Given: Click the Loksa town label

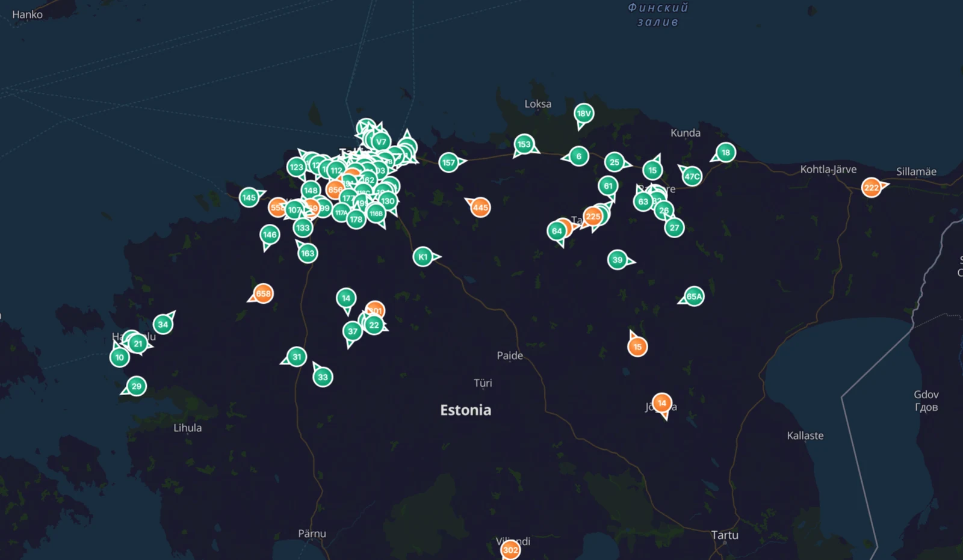Looking at the screenshot, I should pos(537,103).
